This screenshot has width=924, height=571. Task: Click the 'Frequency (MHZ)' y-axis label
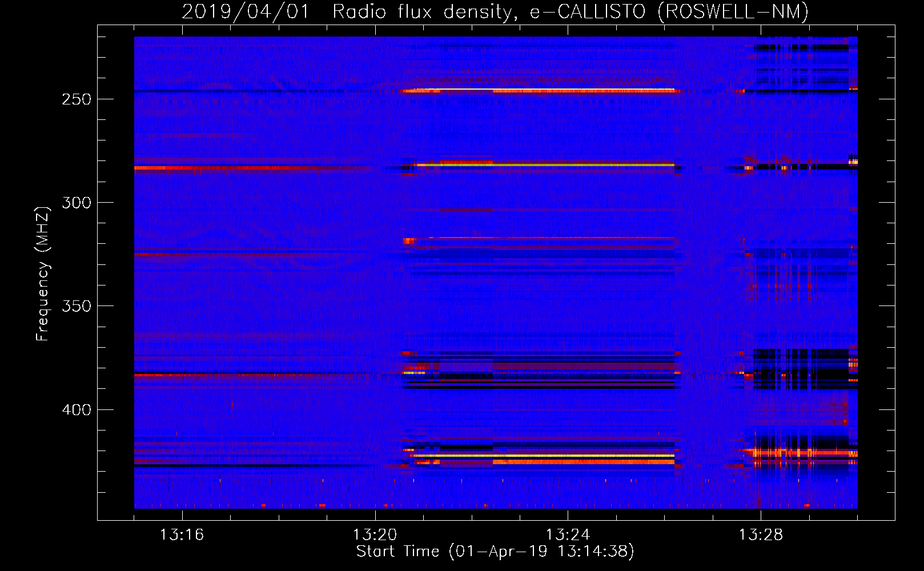[x=43, y=274]
